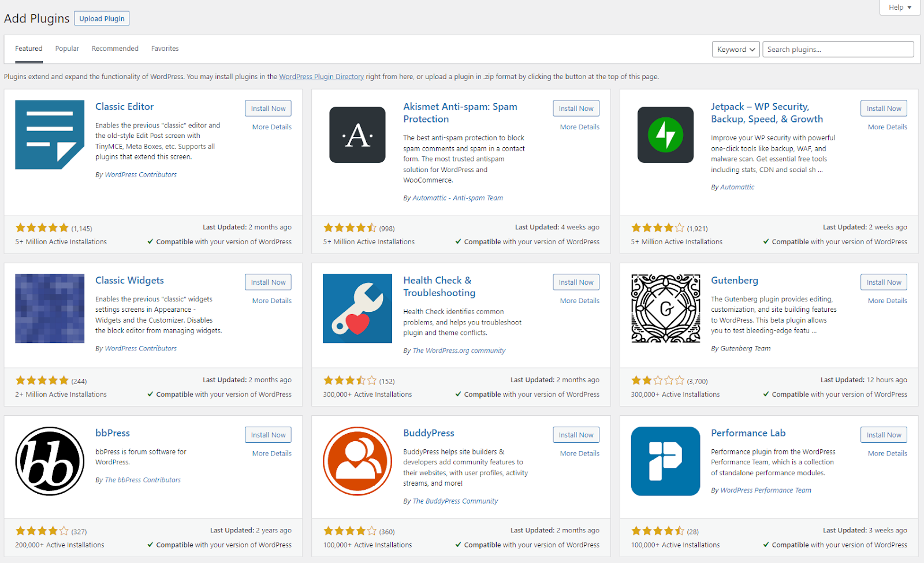
Task: Open the Jetpack title link
Action: click(x=767, y=113)
